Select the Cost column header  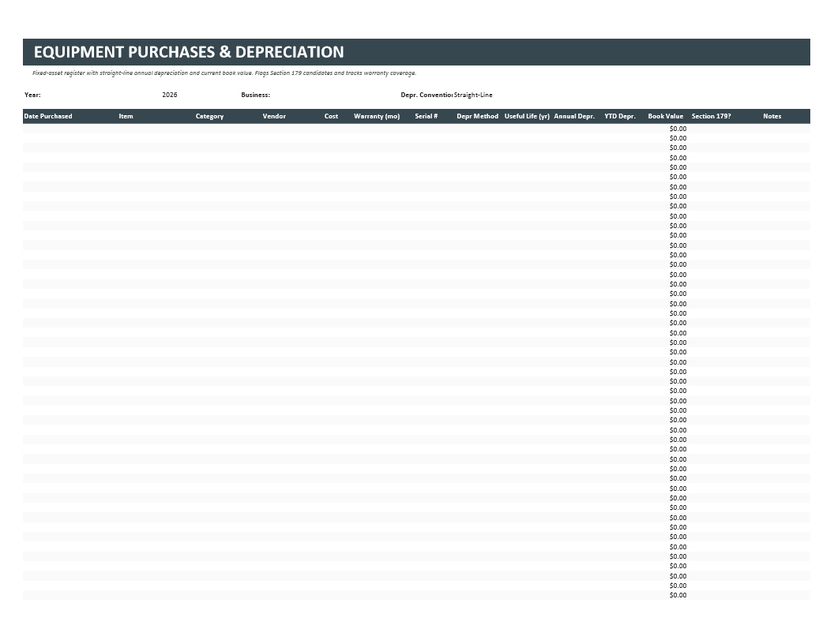(x=332, y=116)
